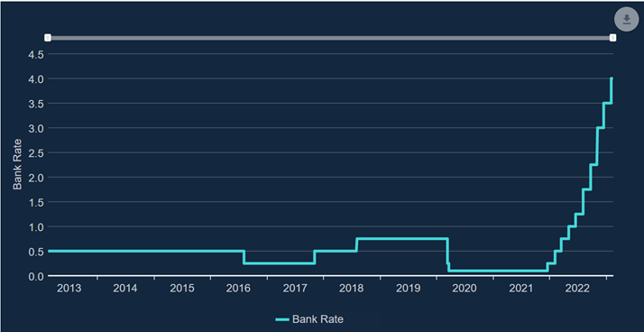Toggle the Bank Rate legend entry

[x=308, y=319]
